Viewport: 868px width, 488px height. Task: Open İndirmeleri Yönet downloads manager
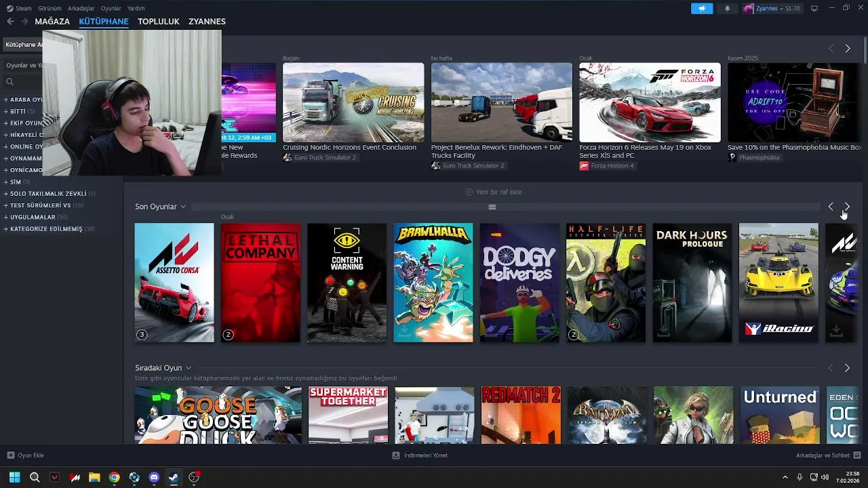point(420,455)
